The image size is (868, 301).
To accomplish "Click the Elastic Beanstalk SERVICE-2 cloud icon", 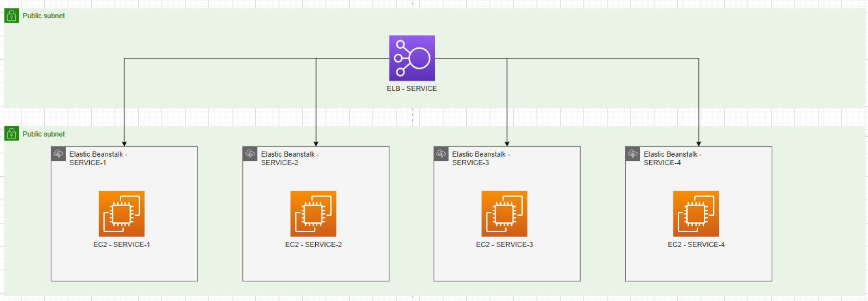I will coord(249,153).
